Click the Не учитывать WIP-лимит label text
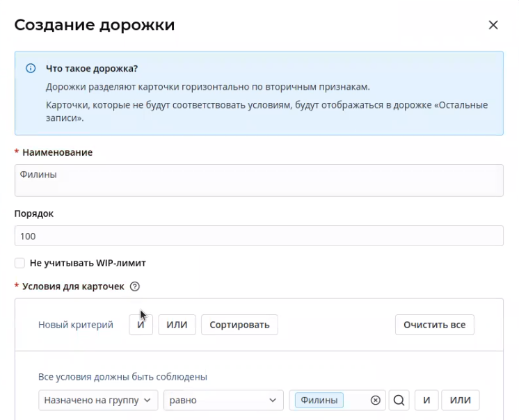 pos(88,264)
